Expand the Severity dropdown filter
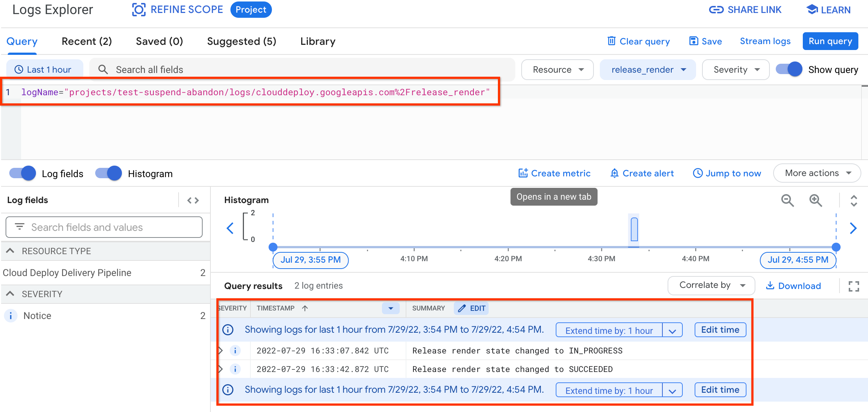Screen dimensions: 868x412 (734, 69)
